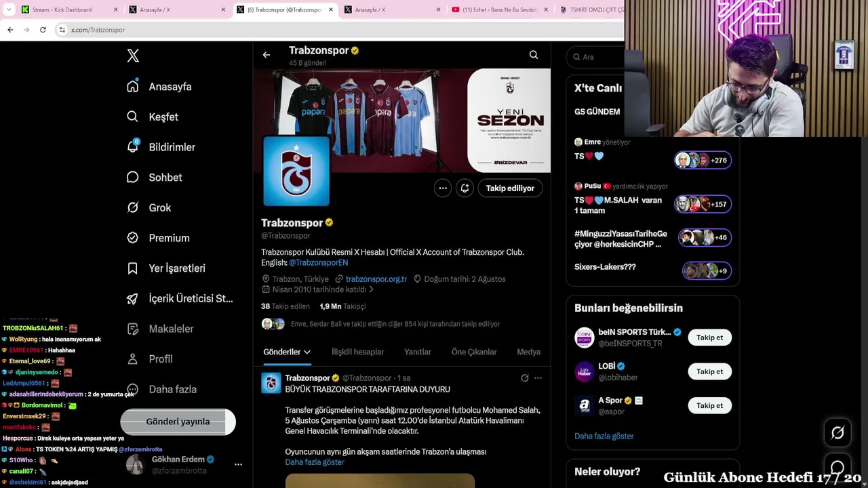Image resolution: width=868 pixels, height=488 pixels.
Task: Follow A Spor with Takip et
Action: [x=710, y=405]
